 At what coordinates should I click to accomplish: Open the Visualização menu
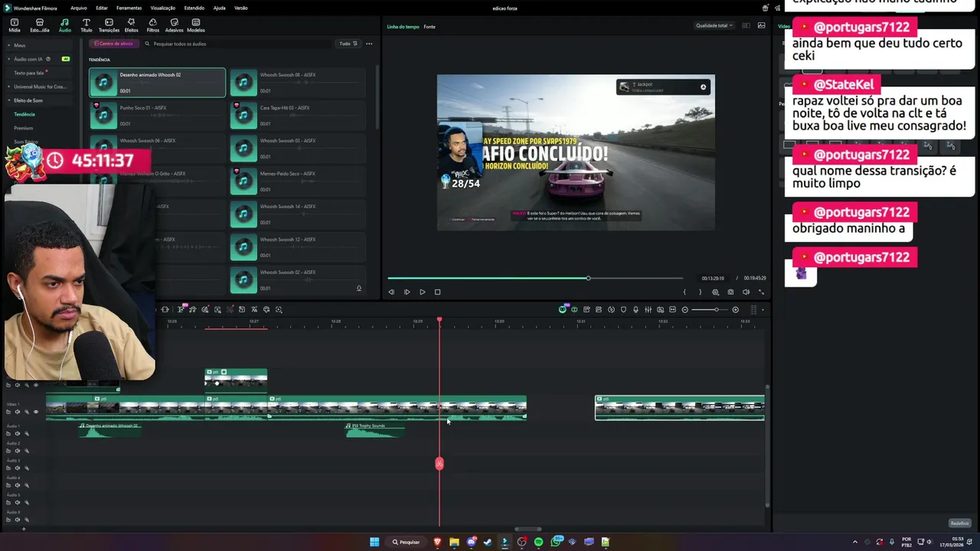(163, 8)
